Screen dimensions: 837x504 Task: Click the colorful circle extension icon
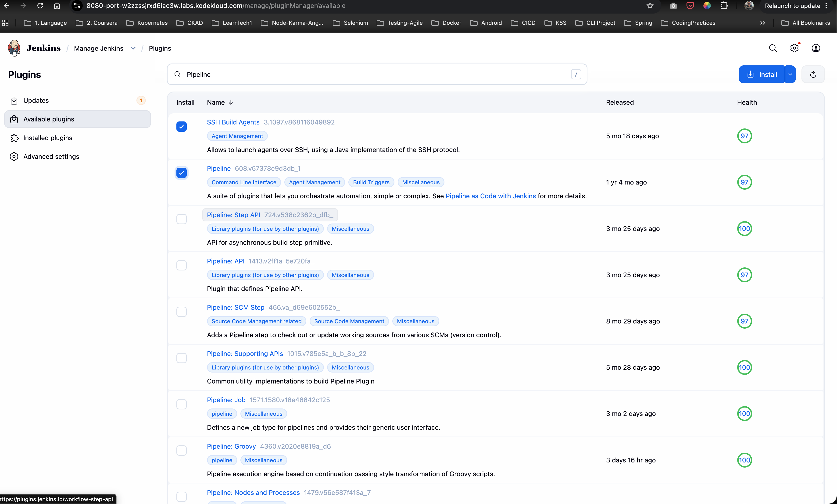707,6
